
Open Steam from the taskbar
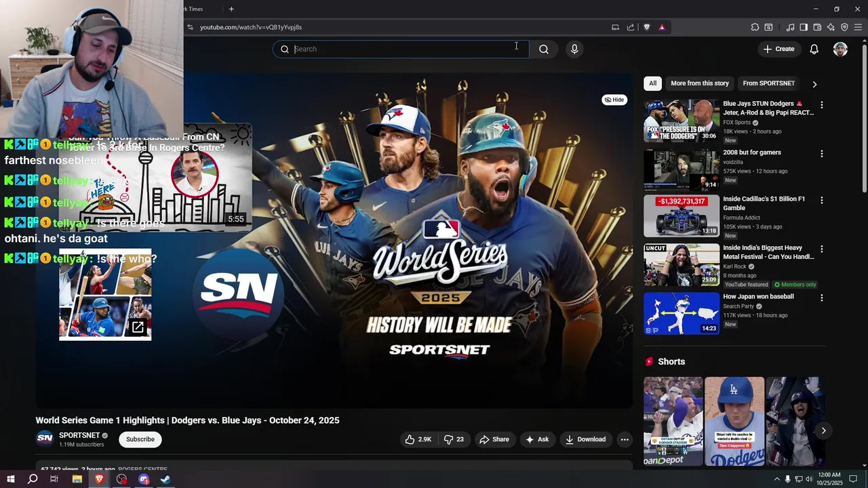coord(165,479)
